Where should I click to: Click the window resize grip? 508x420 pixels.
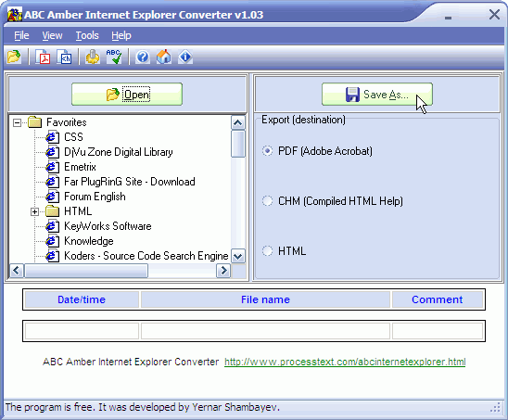(x=496, y=408)
